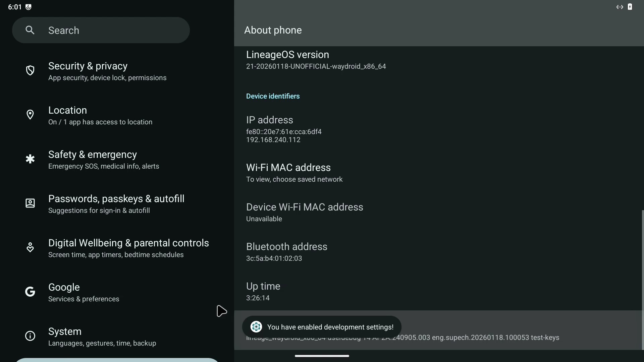The width and height of the screenshot is (644, 362).
Task: Click the Passwords account box icon
Action: (x=30, y=203)
